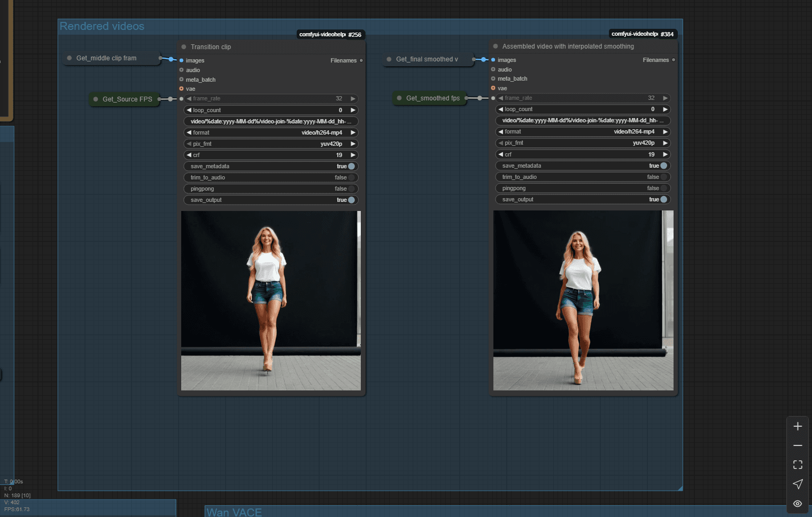Click the audio input port on Transition clip
The width and height of the screenshot is (812, 517).
pyautogui.click(x=182, y=70)
